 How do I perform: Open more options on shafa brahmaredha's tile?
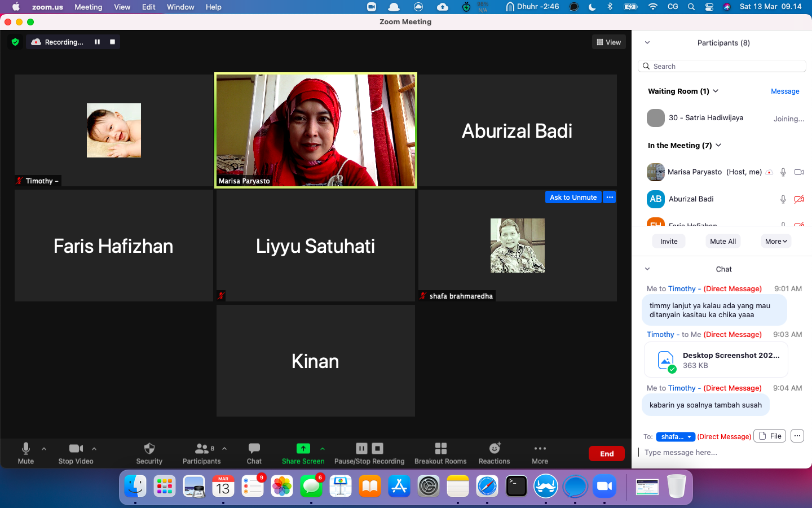609,197
